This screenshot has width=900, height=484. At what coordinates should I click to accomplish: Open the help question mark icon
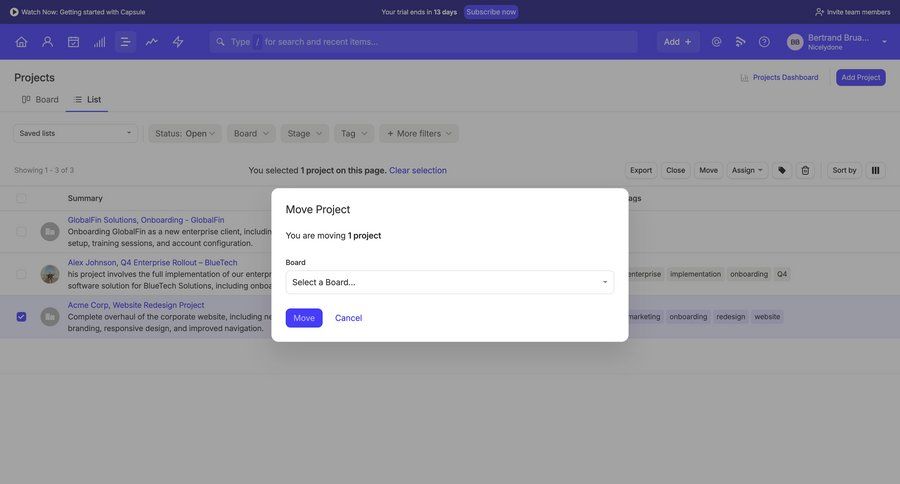click(764, 42)
